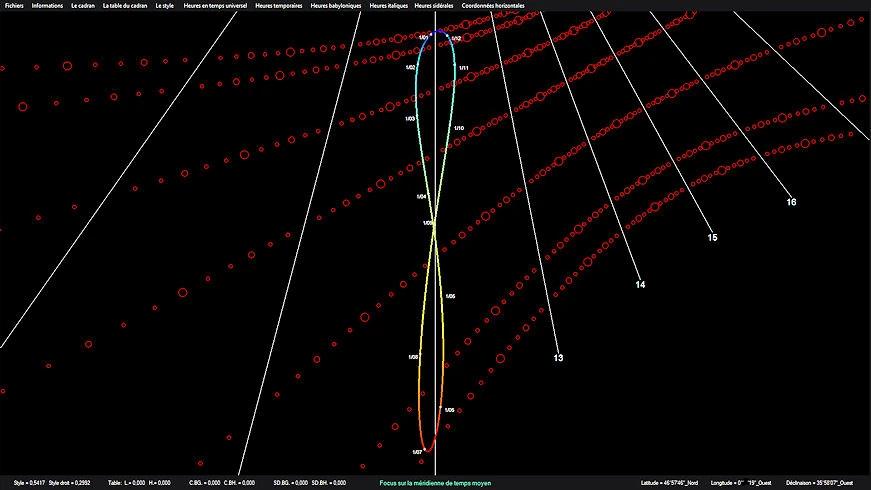871x490 pixels.
Task: Click the 1/03 date marker on analemma
Action: click(x=410, y=118)
